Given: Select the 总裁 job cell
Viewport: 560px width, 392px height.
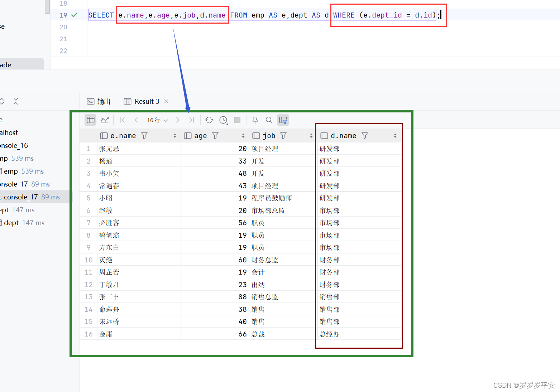Looking at the screenshot, I should pyautogui.click(x=282, y=334).
